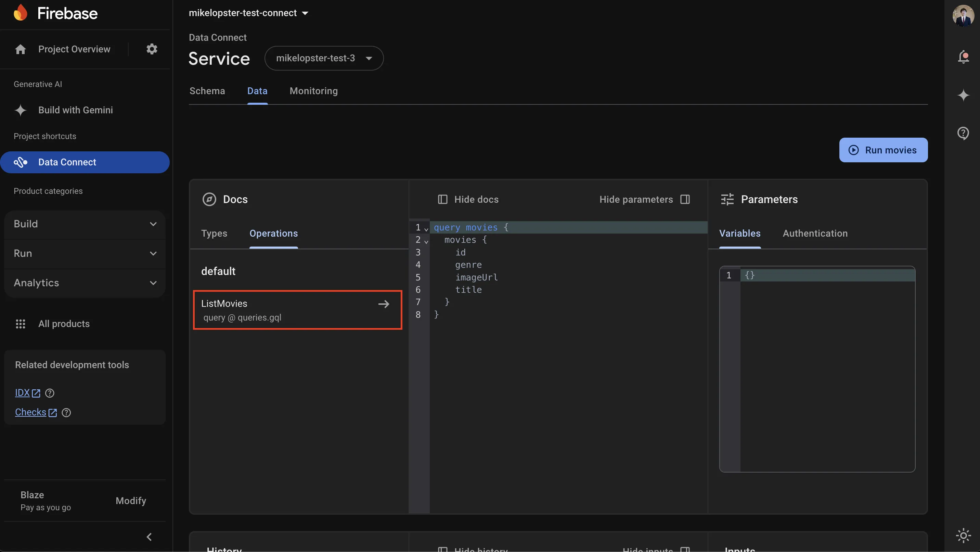Open project settings gear
Screen dimensions: 980x552
coord(152,49)
